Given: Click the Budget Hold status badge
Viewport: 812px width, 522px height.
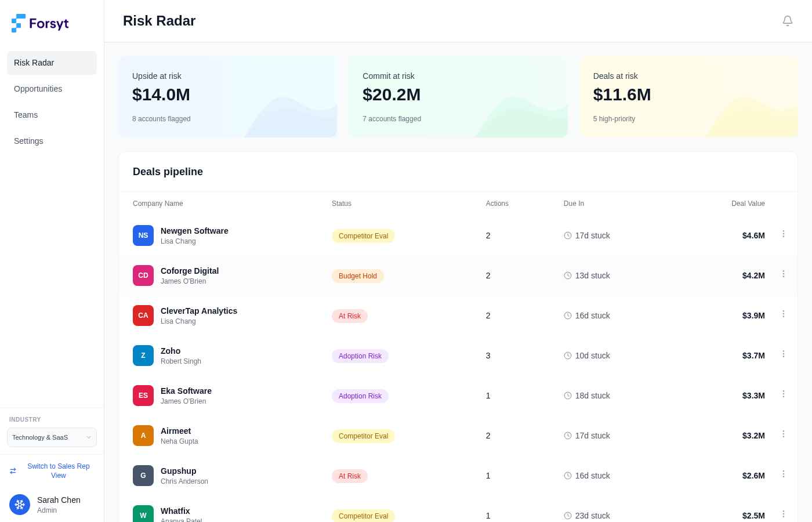Looking at the screenshot, I should pyautogui.click(x=358, y=276).
